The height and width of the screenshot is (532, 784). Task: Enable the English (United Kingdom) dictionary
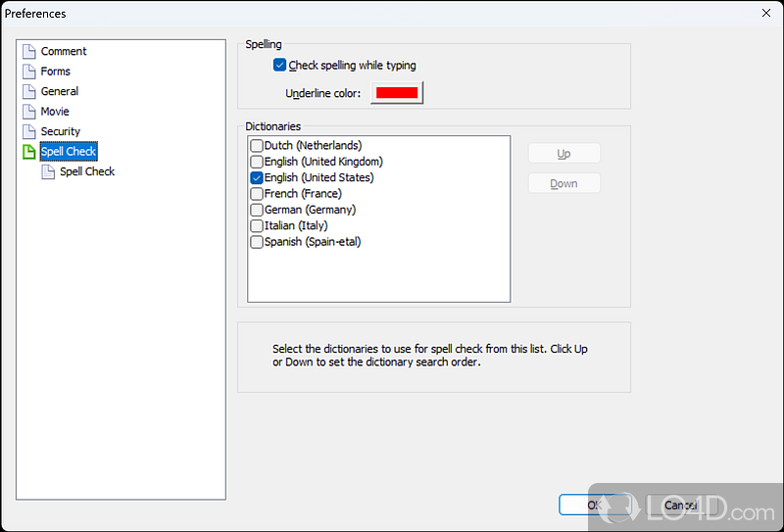click(x=257, y=162)
